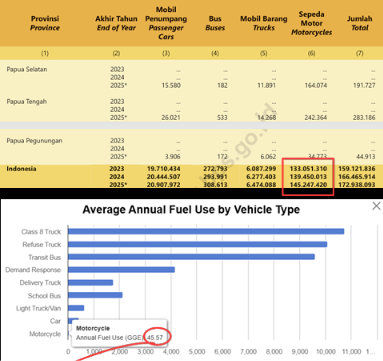
Task: Click the Motorcycle axis label
Action: tap(45, 334)
